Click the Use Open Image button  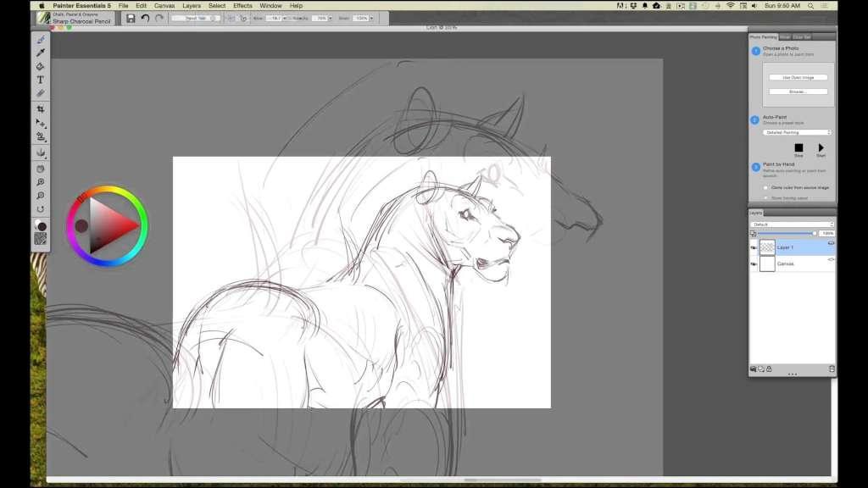click(798, 77)
